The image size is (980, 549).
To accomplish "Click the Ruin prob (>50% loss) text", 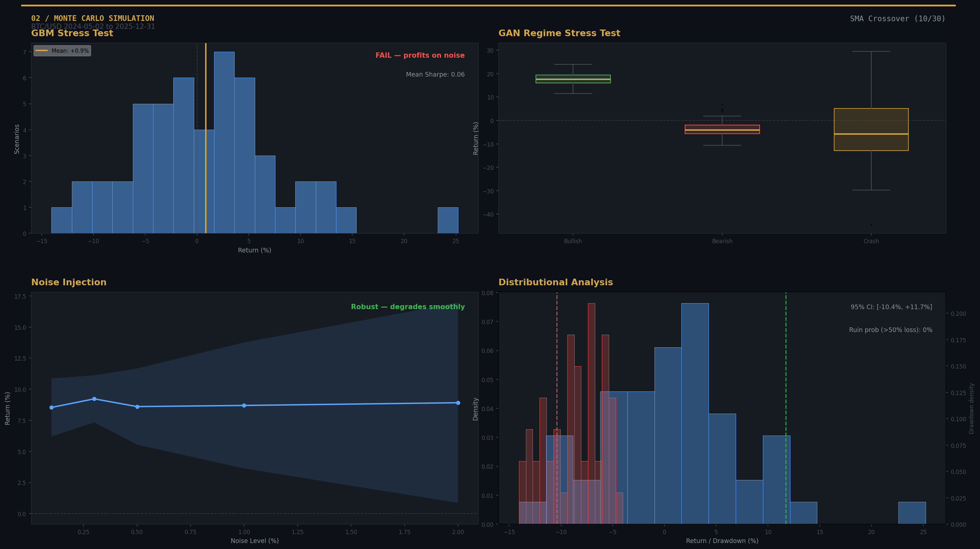I will pos(890,330).
